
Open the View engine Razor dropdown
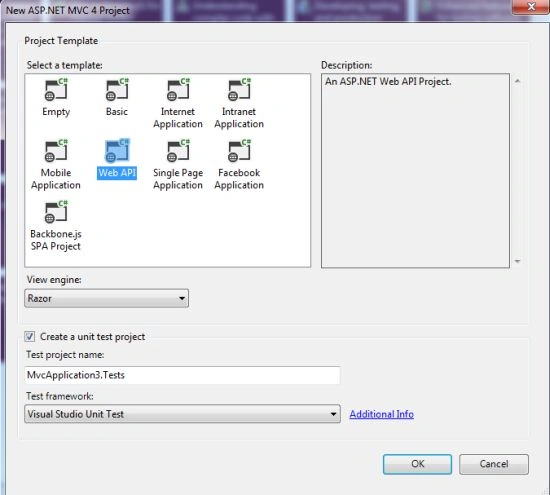[107, 298]
